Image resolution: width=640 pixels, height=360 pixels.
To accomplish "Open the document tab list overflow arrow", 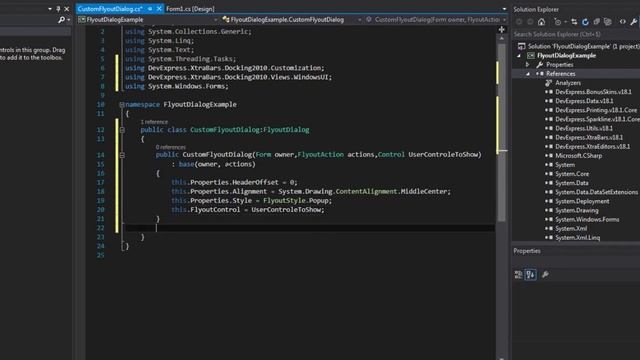I will pos(504,9).
